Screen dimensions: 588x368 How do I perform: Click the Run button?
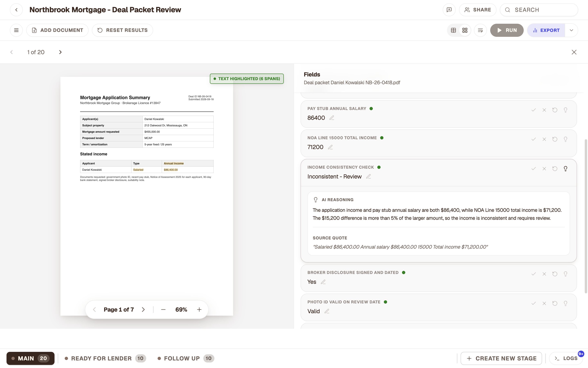pyautogui.click(x=507, y=30)
